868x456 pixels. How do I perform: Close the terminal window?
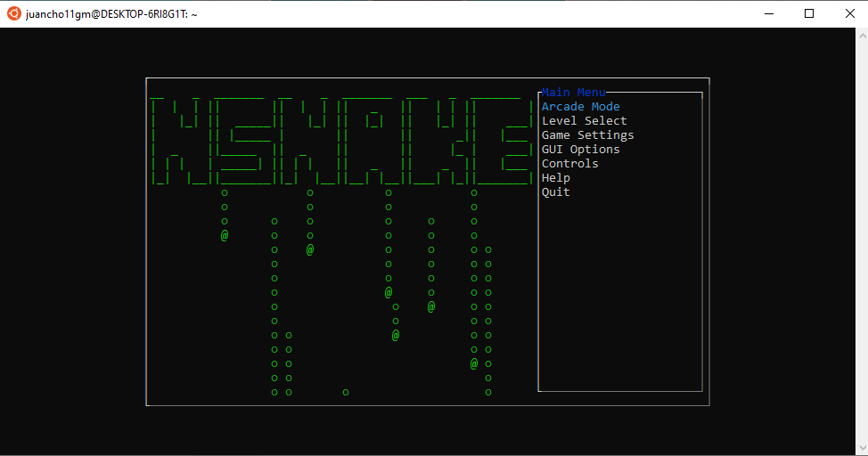click(850, 14)
